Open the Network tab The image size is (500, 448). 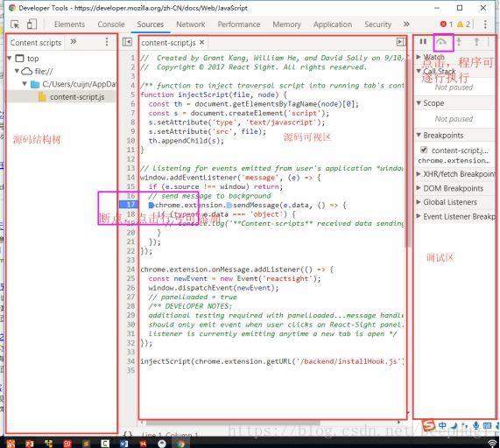[x=191, y=24]
